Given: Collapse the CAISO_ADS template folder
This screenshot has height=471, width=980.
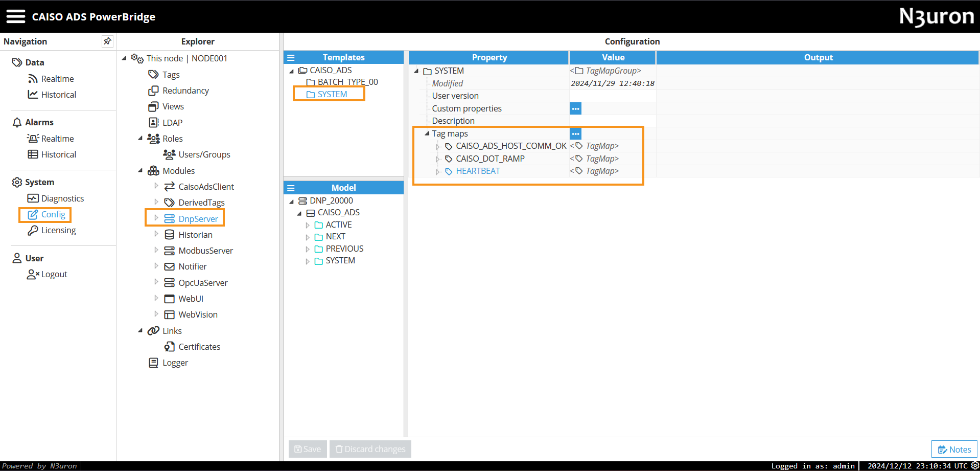Looking at the screenshot, I should click(x=292, y=71).
